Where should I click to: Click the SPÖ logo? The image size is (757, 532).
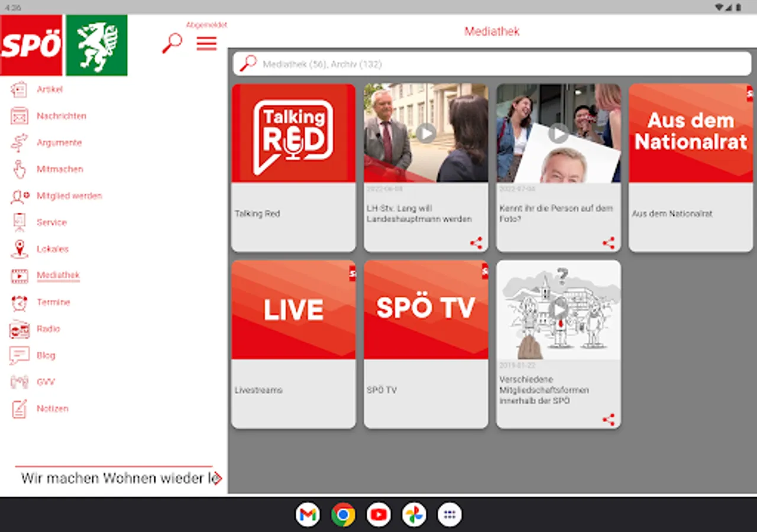(x=31, y=45)
